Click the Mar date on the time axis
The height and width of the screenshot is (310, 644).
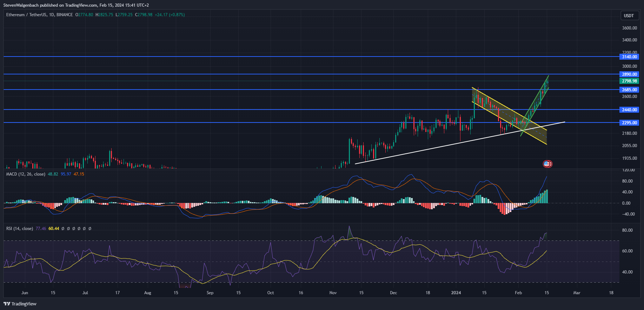coord(577,293)
